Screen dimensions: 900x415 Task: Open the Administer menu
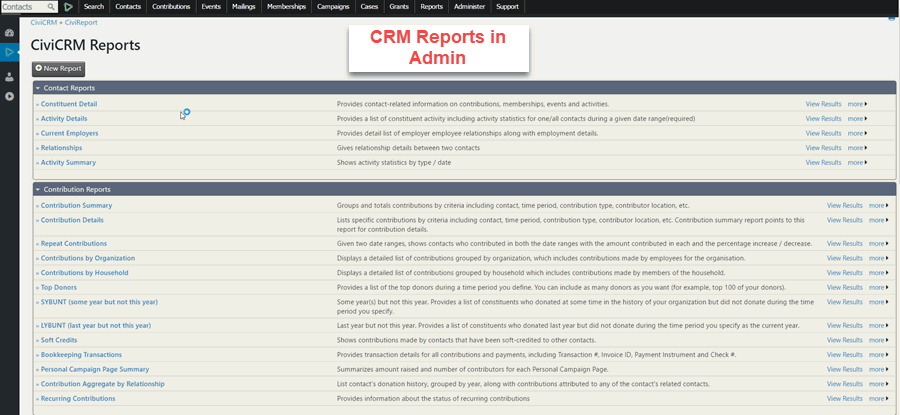pos(470,7)
